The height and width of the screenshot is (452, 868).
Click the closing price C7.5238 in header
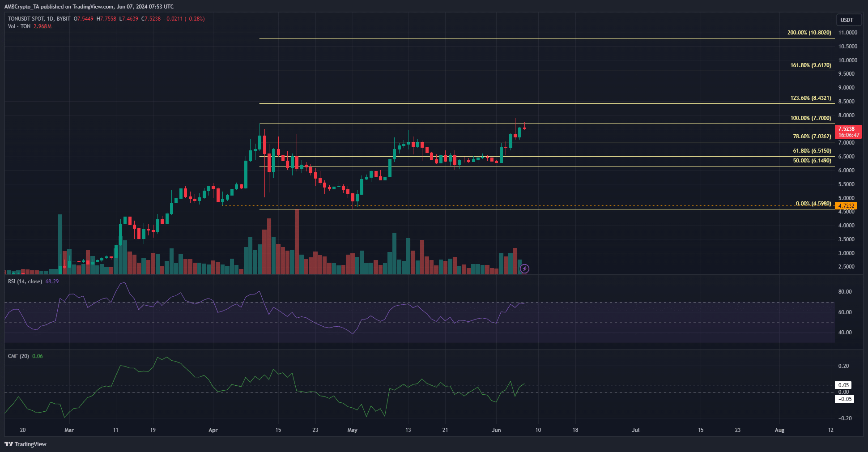pos(151,19)
